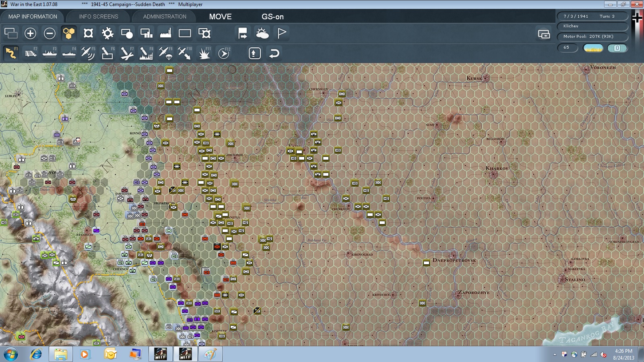Click the boxed up-arrow icon
The image size is (644, 362).
[x=254, y=53]
